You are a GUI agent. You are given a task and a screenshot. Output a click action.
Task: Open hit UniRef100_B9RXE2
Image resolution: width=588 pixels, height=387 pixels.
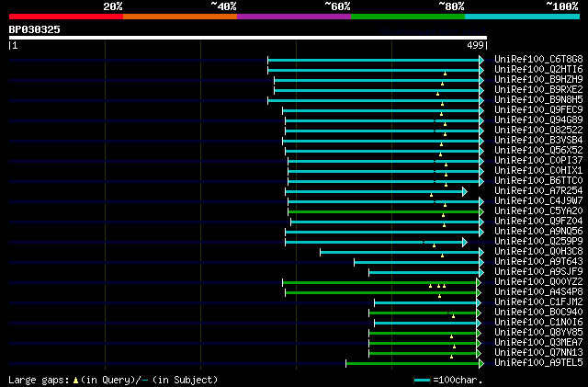click(x=538, y=90)
